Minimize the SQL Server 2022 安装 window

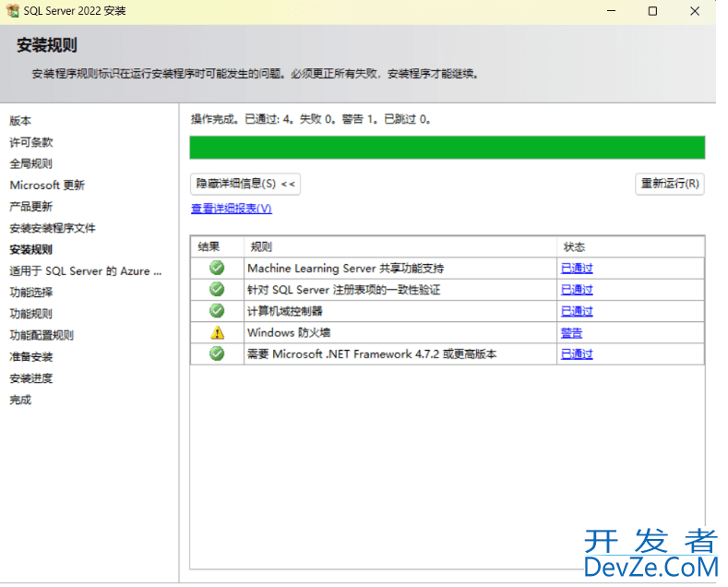click(x=612, y=11)
